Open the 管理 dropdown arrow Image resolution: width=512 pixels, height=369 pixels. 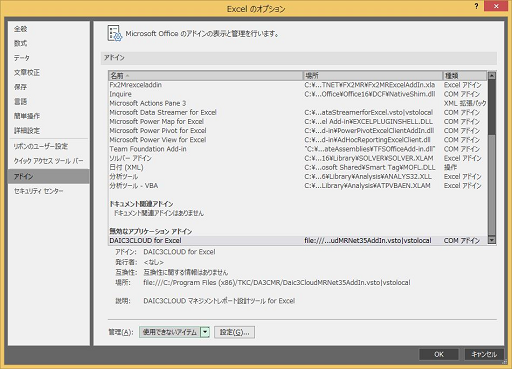[205, 332]
